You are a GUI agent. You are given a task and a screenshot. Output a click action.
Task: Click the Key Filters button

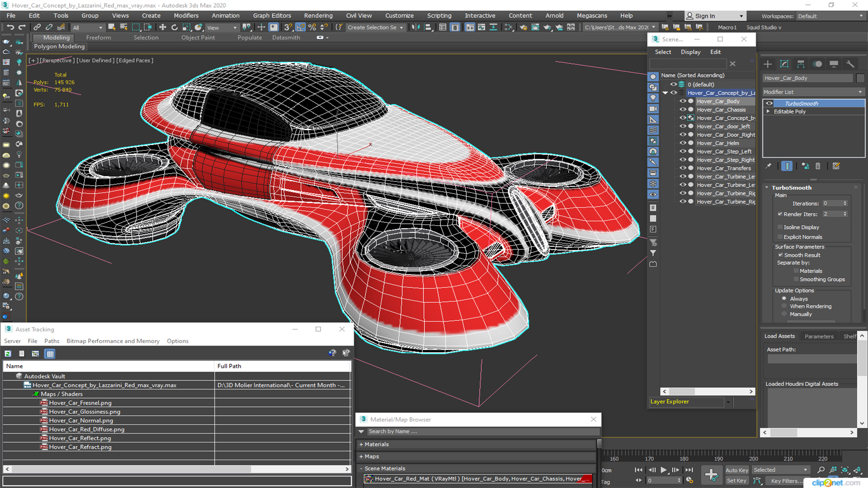point(787,481)
